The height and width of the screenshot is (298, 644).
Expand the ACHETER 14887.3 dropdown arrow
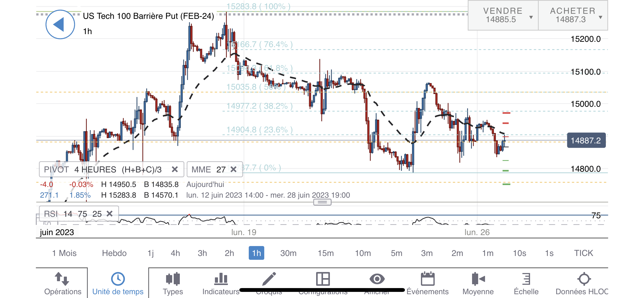(x=601, y=17)
